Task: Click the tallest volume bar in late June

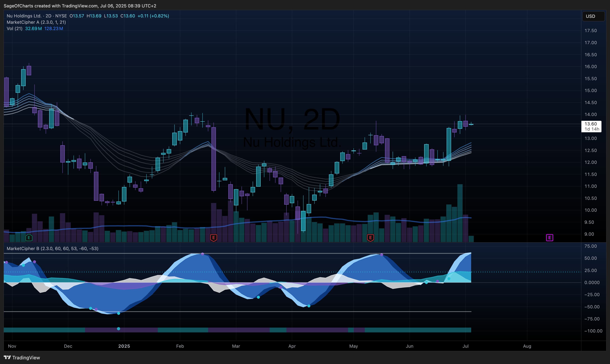Action: pyautogui.click(x=460, y=213)
